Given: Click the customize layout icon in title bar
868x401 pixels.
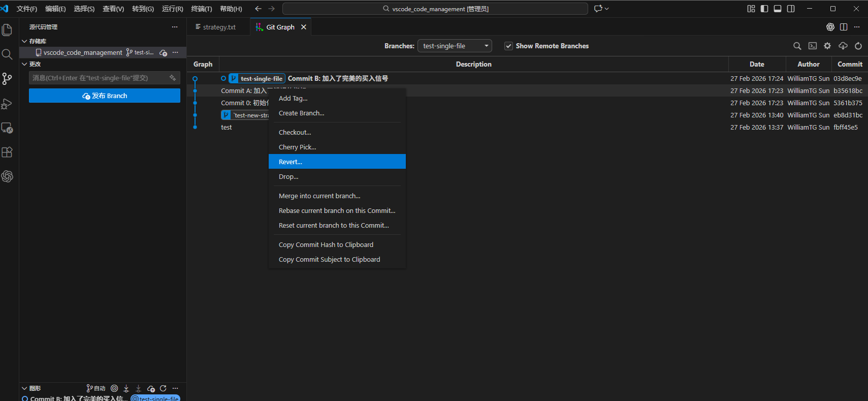Looking at the screenshot, I should [x=751, y=9].
